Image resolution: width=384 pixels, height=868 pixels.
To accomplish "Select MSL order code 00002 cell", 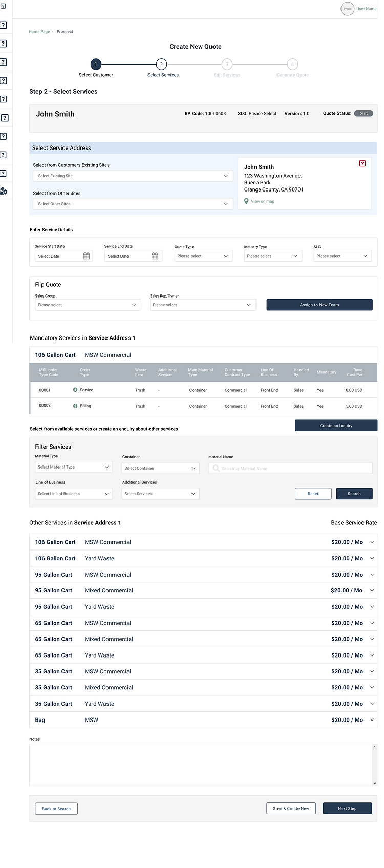I will tap(45, 405).
